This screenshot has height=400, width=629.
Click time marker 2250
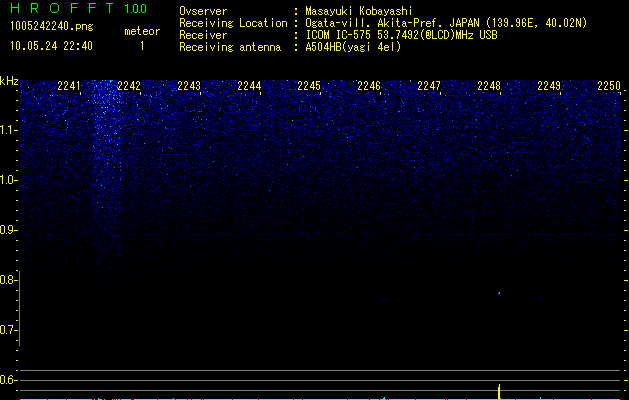[609, 86]
